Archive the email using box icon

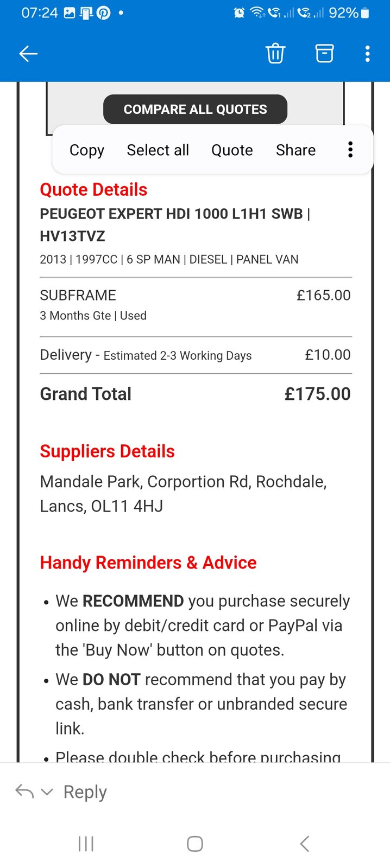324,53
